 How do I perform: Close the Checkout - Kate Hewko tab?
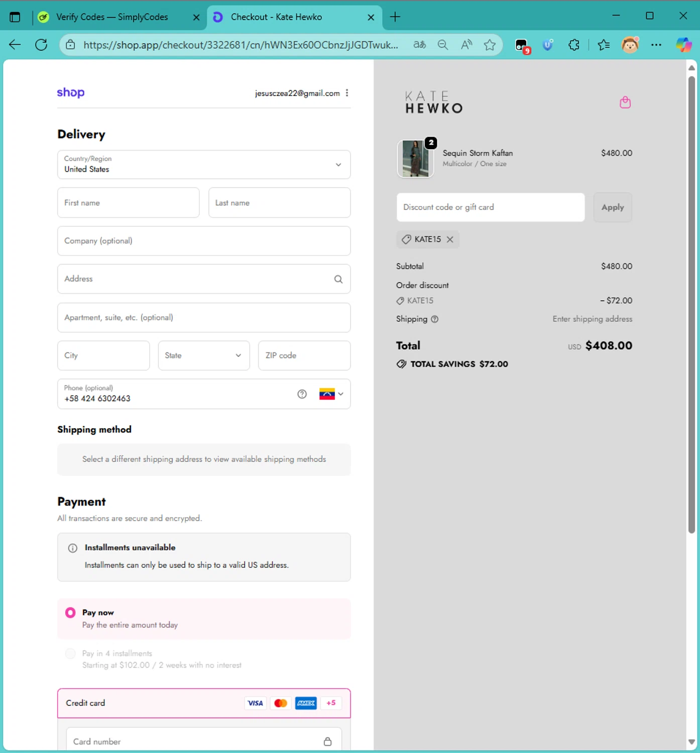(371, 17)
